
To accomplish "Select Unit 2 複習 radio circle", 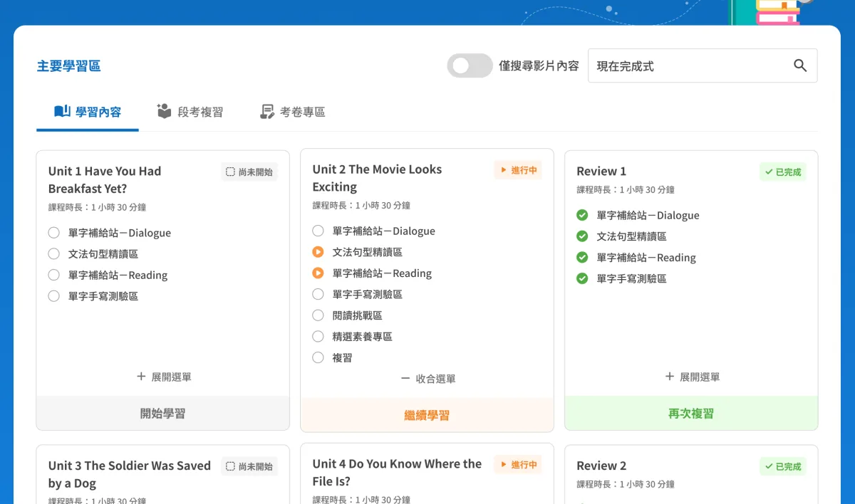I will click(318, 357).
